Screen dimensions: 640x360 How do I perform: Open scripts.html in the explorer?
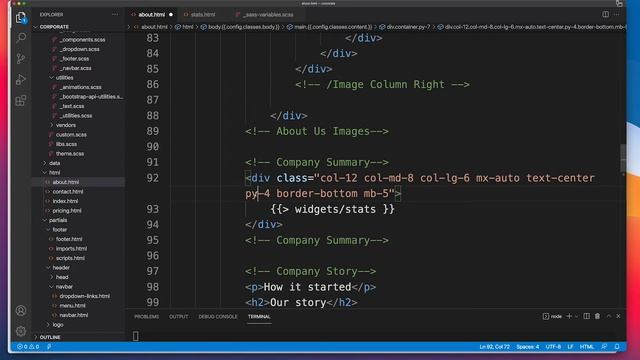point(70,258)
